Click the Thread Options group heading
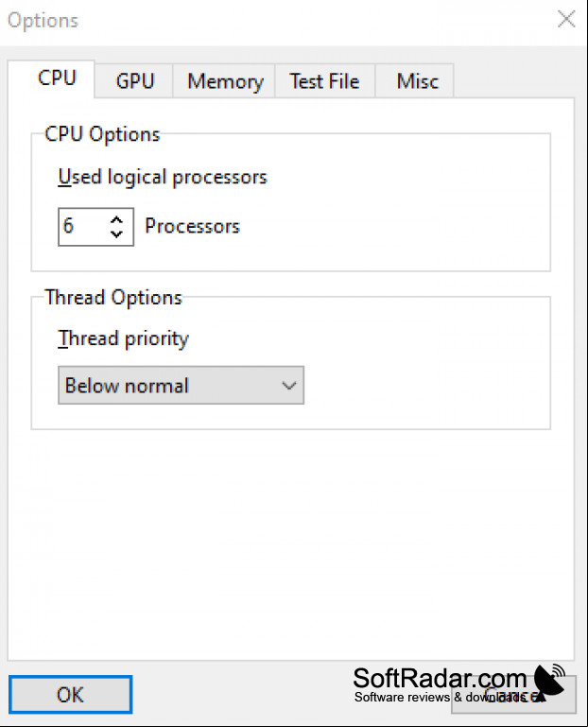 (x=113, y=298)
